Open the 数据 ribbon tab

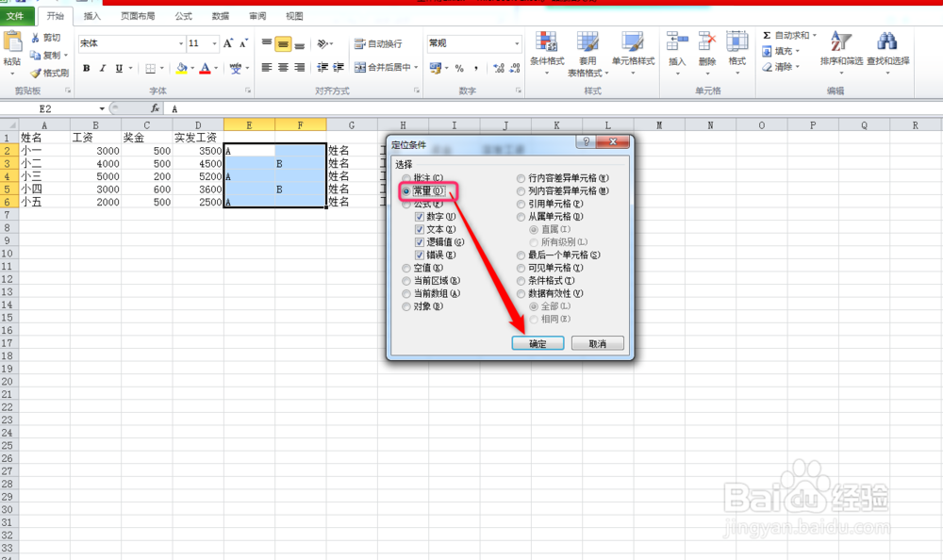(x=221, y=15)
